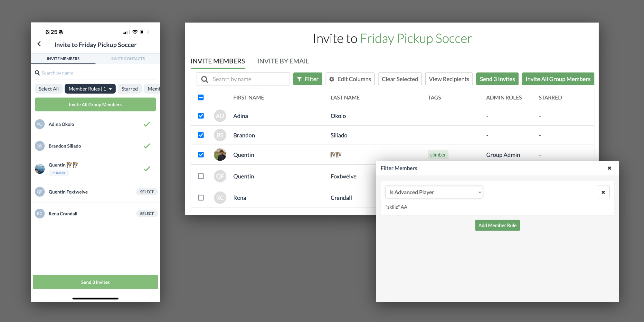Open the Invite Contacts mobile tab
Image resolution: width=644 pixels, height=322 pixels.
(128, 59)
